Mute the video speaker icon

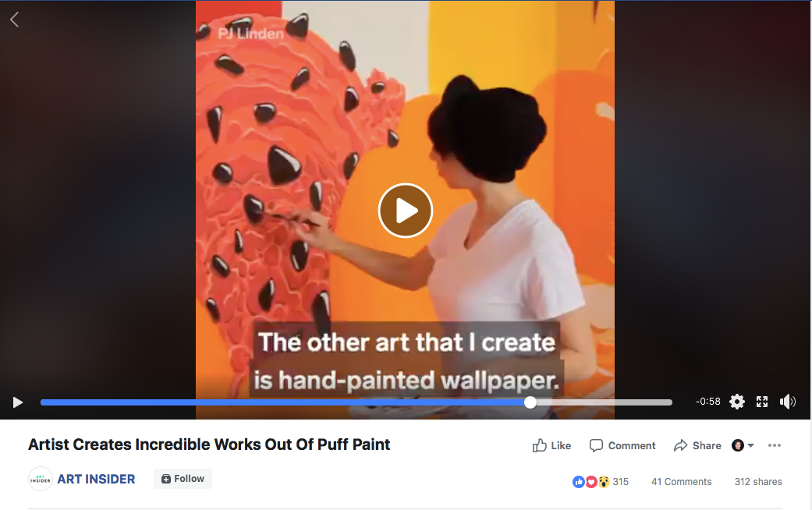[788, 402]
